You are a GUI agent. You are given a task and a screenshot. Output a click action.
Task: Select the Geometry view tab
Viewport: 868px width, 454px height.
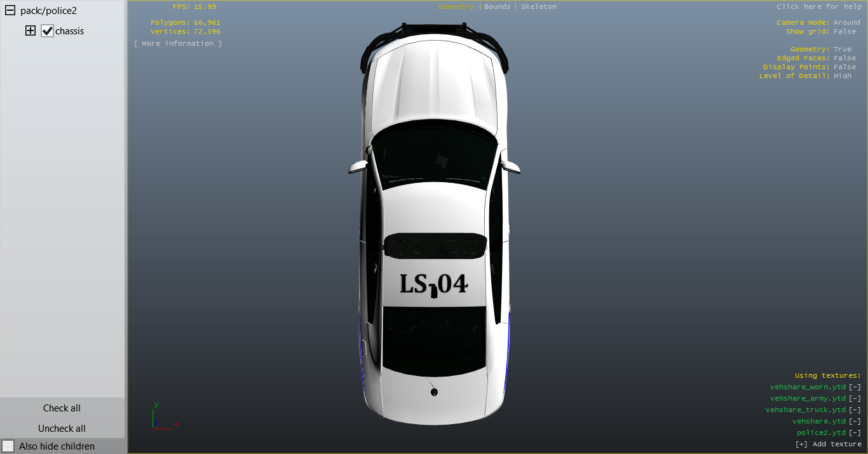click(456, 6)
